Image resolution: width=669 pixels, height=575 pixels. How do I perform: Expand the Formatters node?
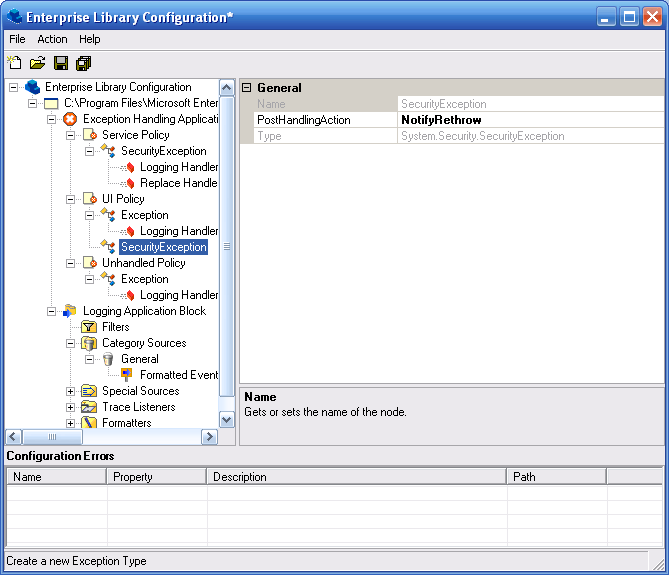click(70, 423)
